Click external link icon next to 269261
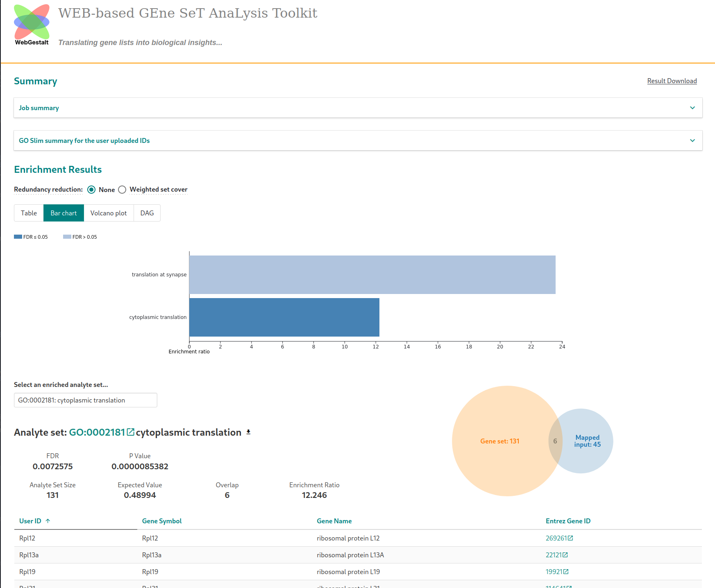 pos(570,538)
